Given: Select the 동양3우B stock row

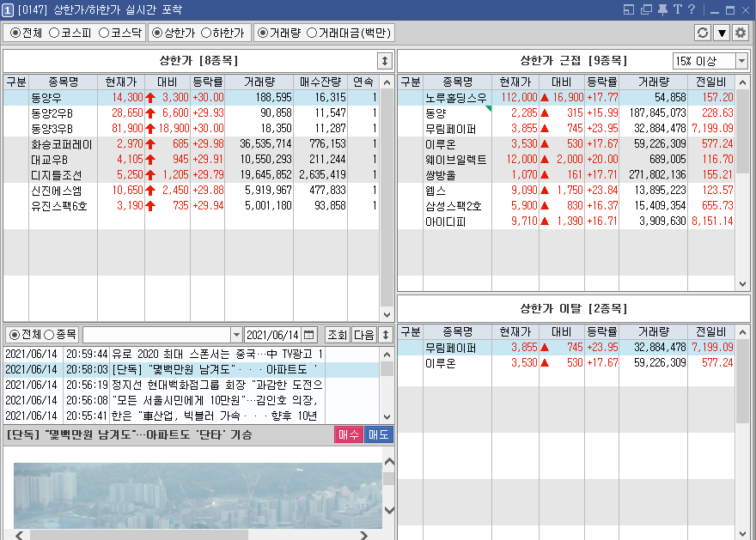Looking at the screenshot, I should pos(192,128).
